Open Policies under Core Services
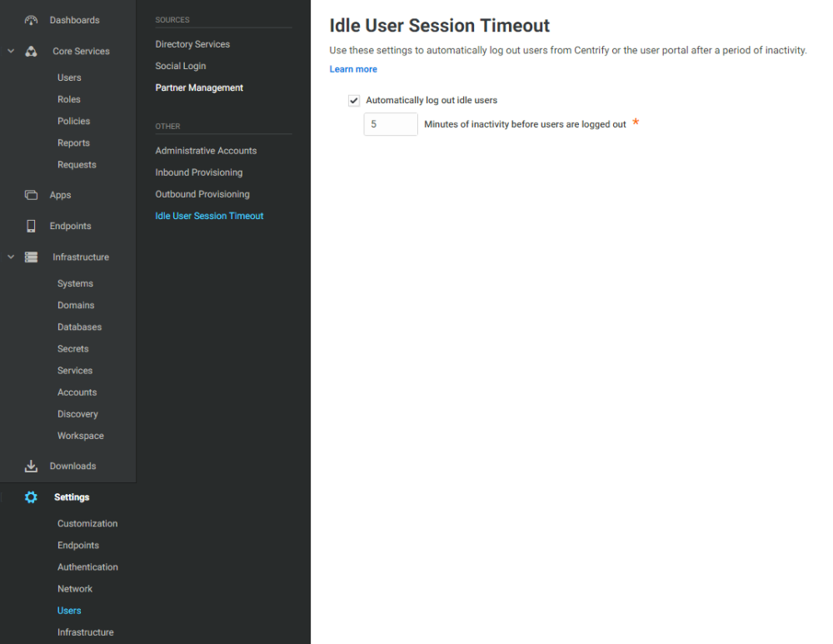Image resolution: width=833 pixels, height=644 pixels. click(73, 121)
